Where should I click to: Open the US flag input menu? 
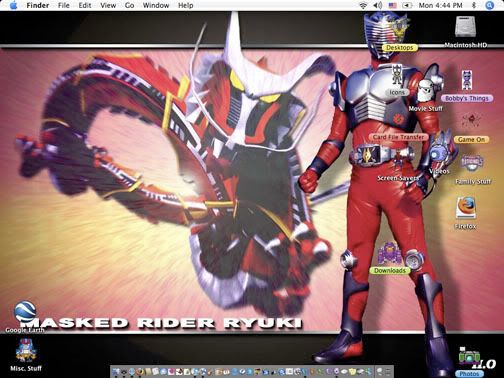(393, 5)
